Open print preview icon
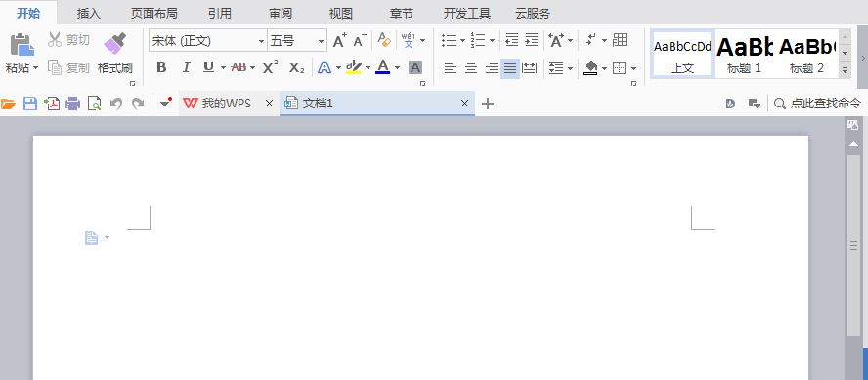Image resolution: width=868 pixels, height=380 pixels. pyautogui.click(x=95, y=104)
